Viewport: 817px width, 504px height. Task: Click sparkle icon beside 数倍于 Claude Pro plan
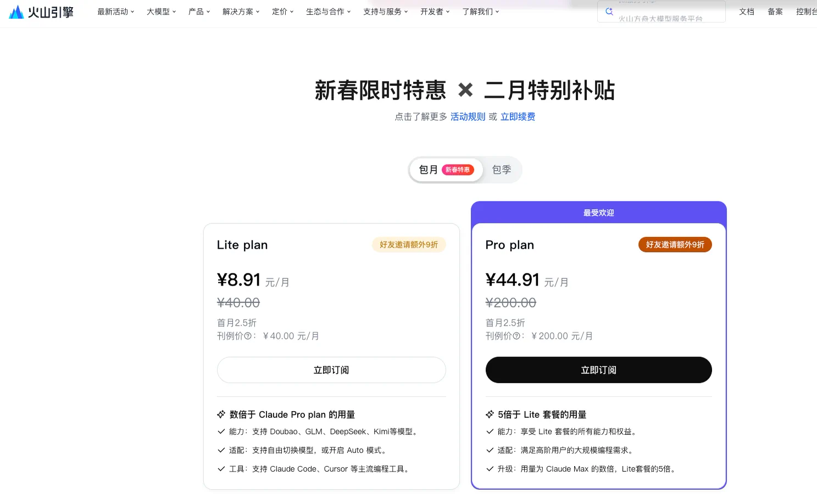221,415
